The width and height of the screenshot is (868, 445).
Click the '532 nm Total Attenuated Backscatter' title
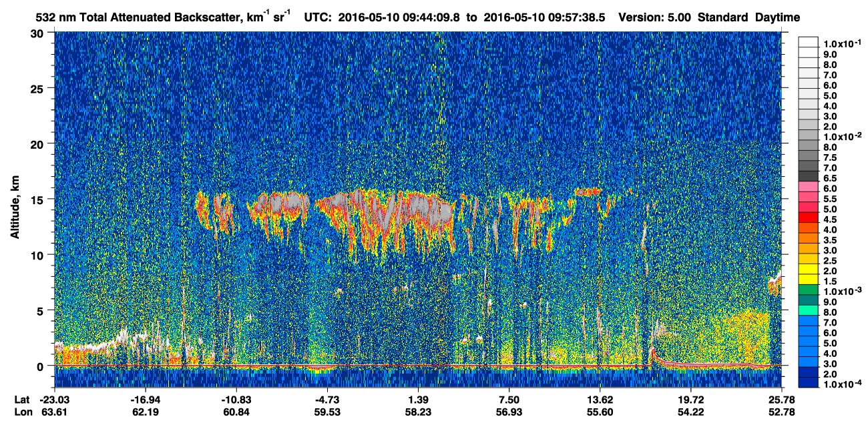pos(138,18)
